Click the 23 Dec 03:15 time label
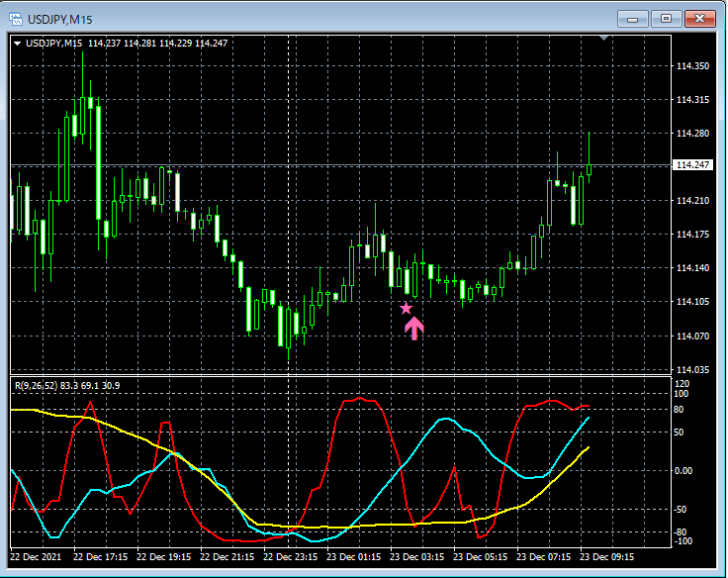The image size is (728, 578). [417, 556]
